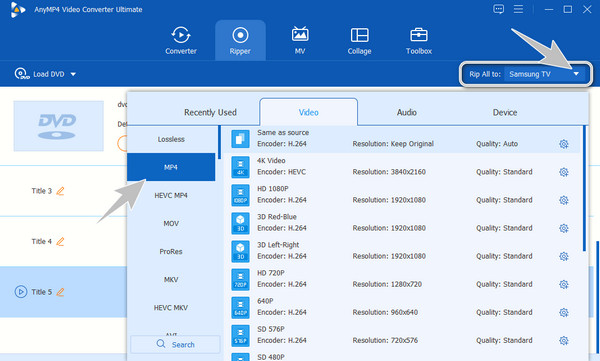Choose the 3D Red-Blue preset icon
The image size is (600, 361).
click(x=240, y=223)
